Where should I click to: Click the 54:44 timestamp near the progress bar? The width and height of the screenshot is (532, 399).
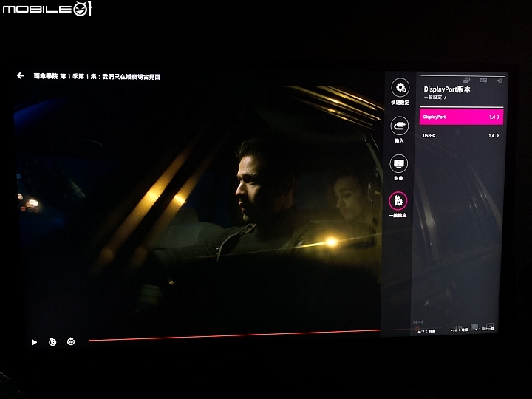[x=417, y=322]
